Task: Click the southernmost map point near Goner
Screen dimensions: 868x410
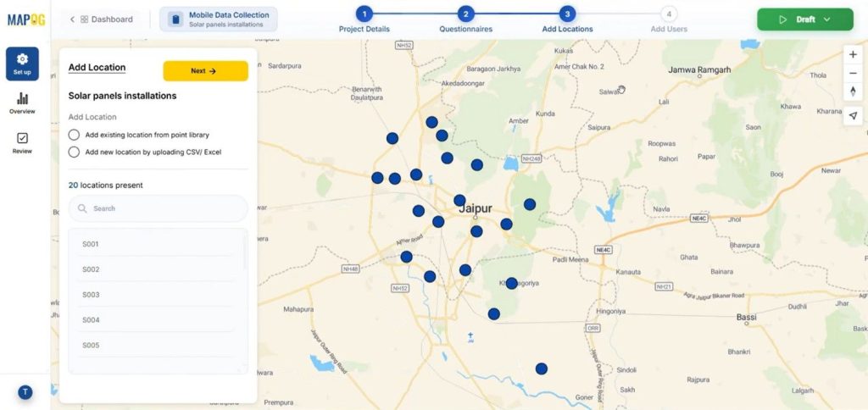Action: point(542,368)
